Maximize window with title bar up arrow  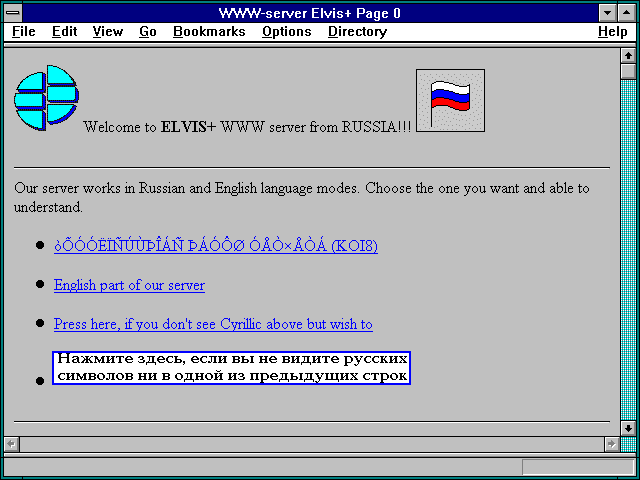[627, 13]
